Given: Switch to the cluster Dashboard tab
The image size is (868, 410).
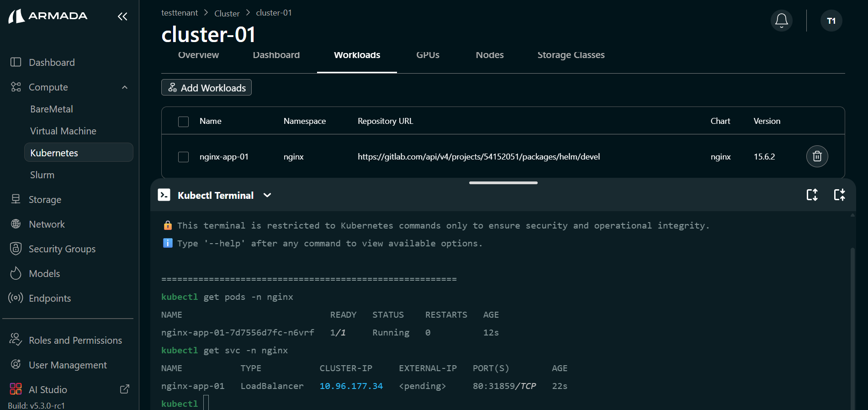Looking at the screenshot, I should click(276, 55).
